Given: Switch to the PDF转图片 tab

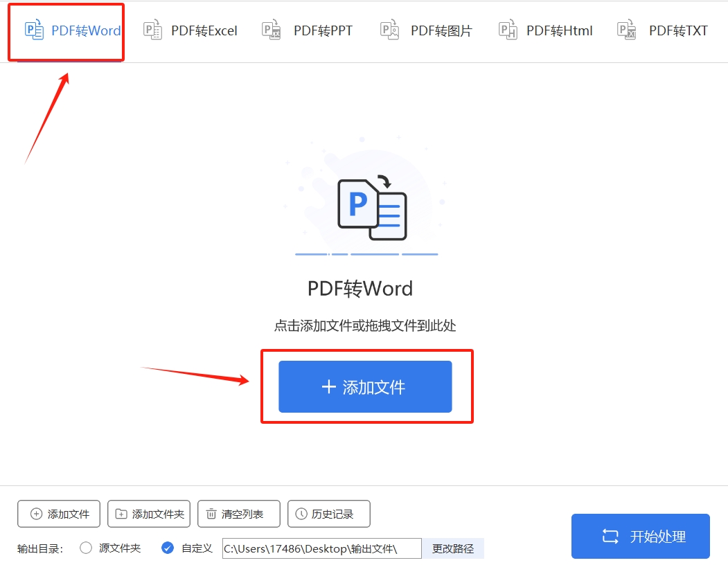Looking at the screenshot, I should pos(425,30).
